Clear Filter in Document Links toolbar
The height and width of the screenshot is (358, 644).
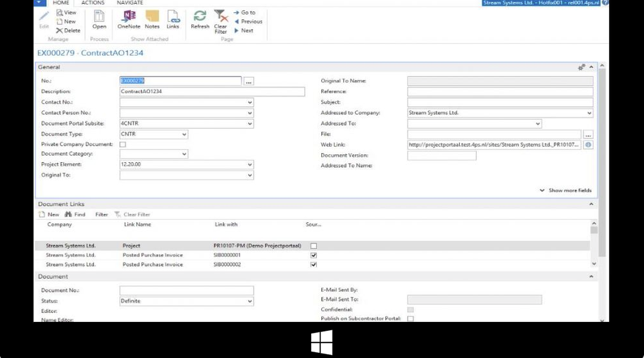132,214
